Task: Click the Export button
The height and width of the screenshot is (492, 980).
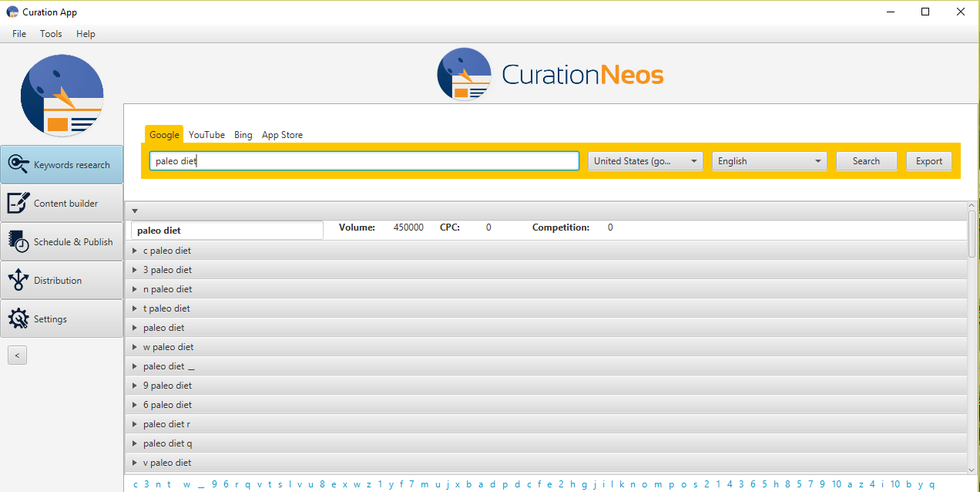Action: tap(929, 161)
